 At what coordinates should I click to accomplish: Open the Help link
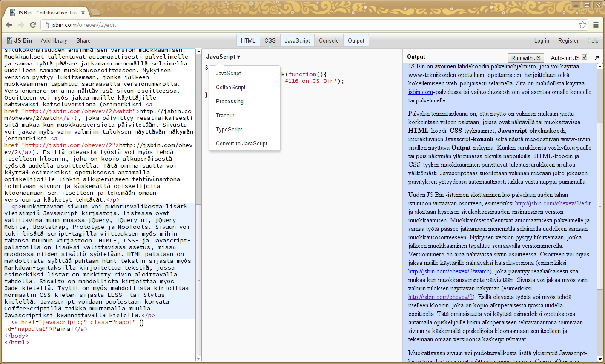pyautogui.click(x=593, y=40)
